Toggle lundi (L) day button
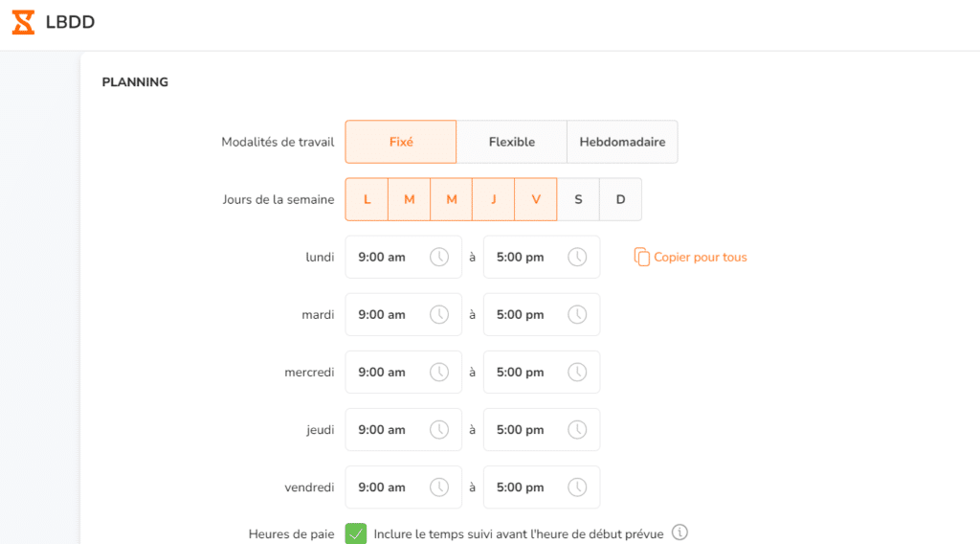 (x=367, y=199)
